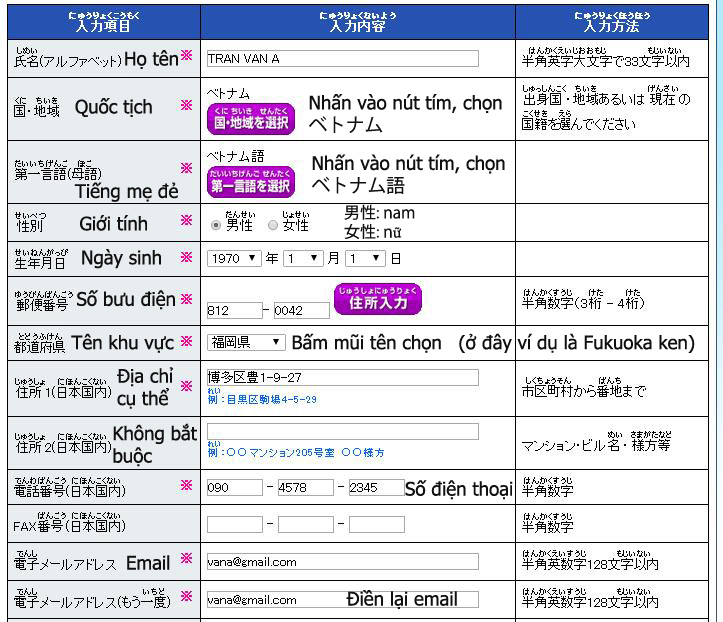Click the purple 国・地域を選択 button
Image resolution: width=723 pixels, height=622 pixels.
[x=251, y=119]
